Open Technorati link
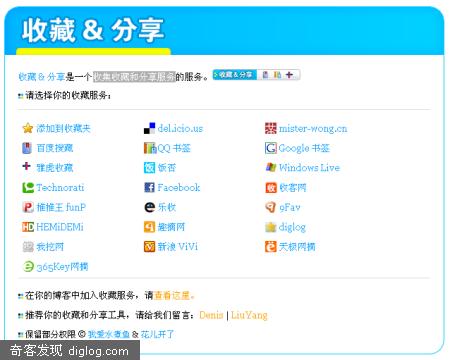 pos(60,187)
